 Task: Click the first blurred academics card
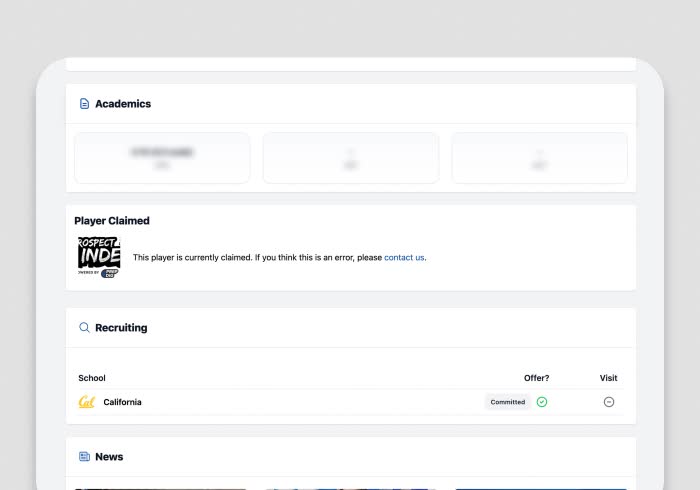[x=162, y=158]
